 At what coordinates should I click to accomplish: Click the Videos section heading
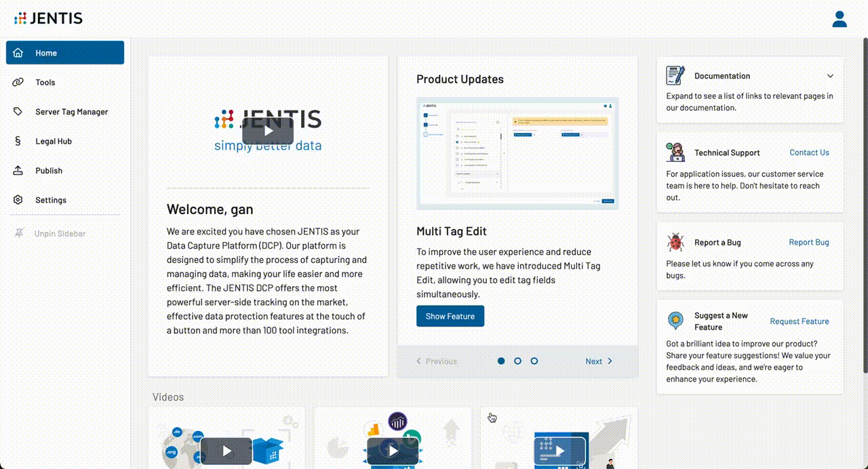[168, 397]
